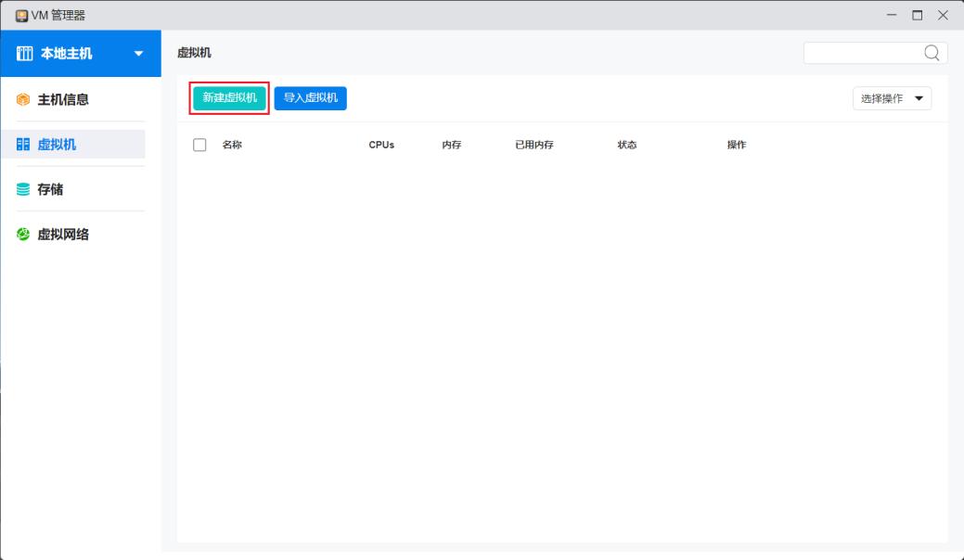The image size is (964, 560).
Task: Minimize the VM 管理器 window
Action: pyautogui.click(x=892, y=16)
